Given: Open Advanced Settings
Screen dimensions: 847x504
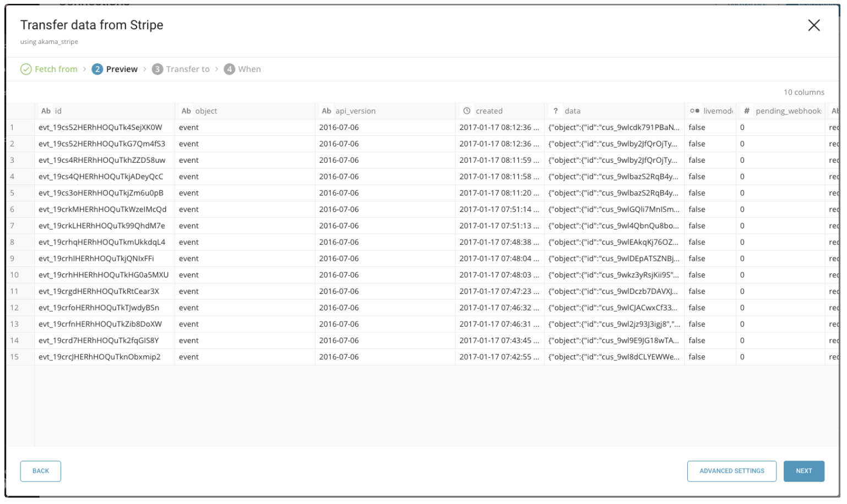Looking at the screenshot, I should (x=731, y=471).
